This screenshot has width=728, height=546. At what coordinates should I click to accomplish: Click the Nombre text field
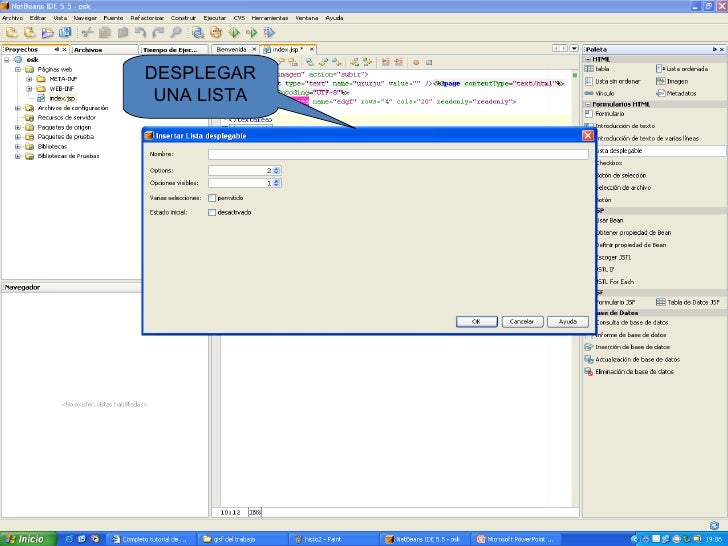[x=398, y=154]
